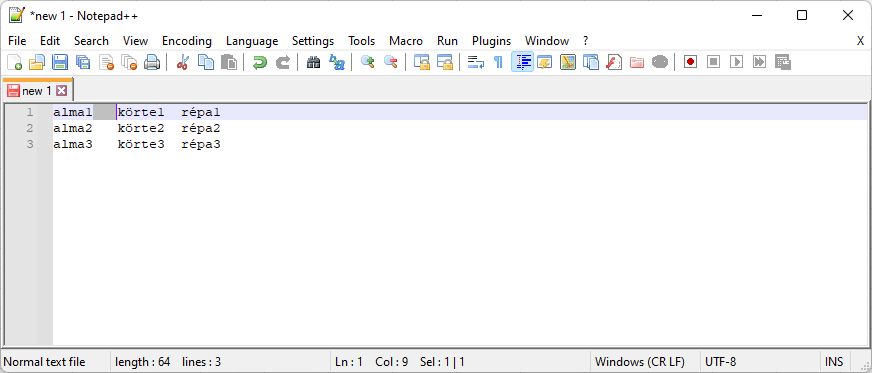Toggle synchronize vertical scrolling
The width and height of the screenshot is (872, 373).
[x=422, y=62]
